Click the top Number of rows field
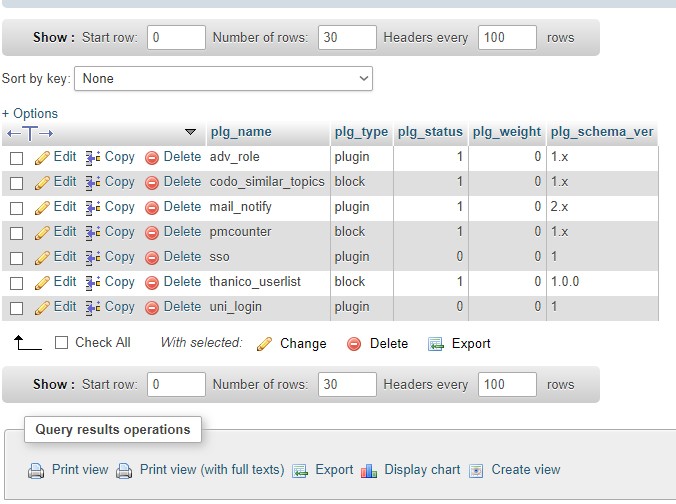 347,38
